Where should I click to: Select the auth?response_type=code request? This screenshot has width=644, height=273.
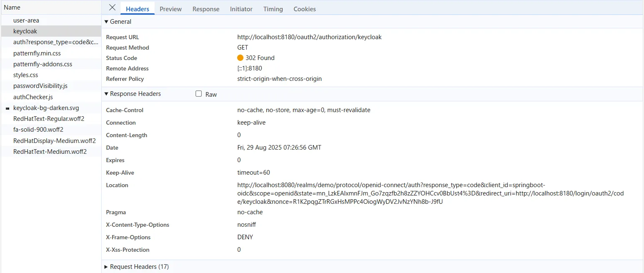coord(56,42)
